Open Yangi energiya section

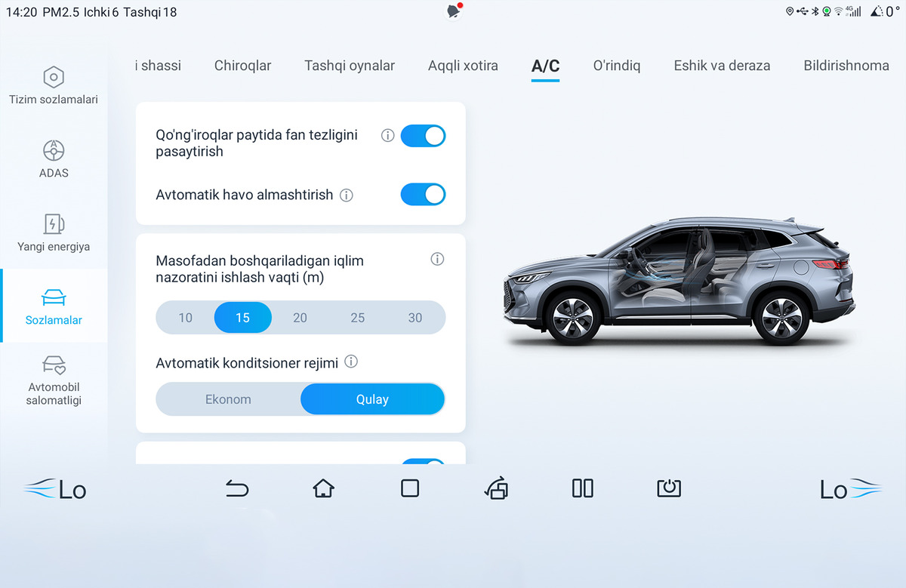tap(54, 232)
